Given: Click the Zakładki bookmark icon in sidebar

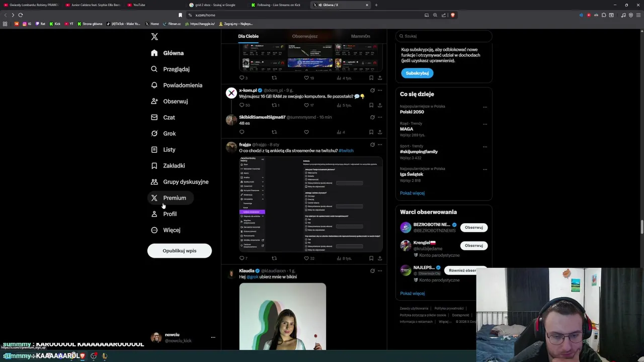Looking at the screenshot, I should [154, 165].
